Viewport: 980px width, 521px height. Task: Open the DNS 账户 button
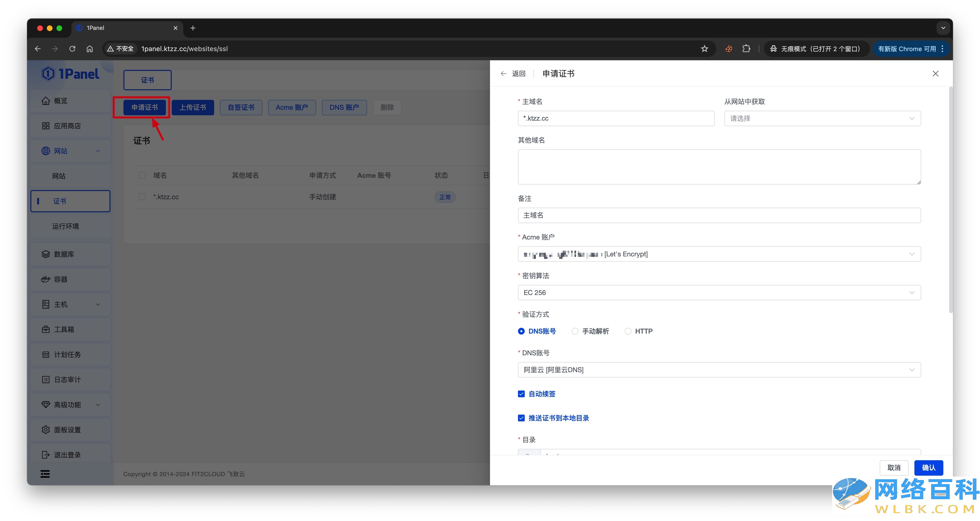pyautogui.click(x=344, y=108)
